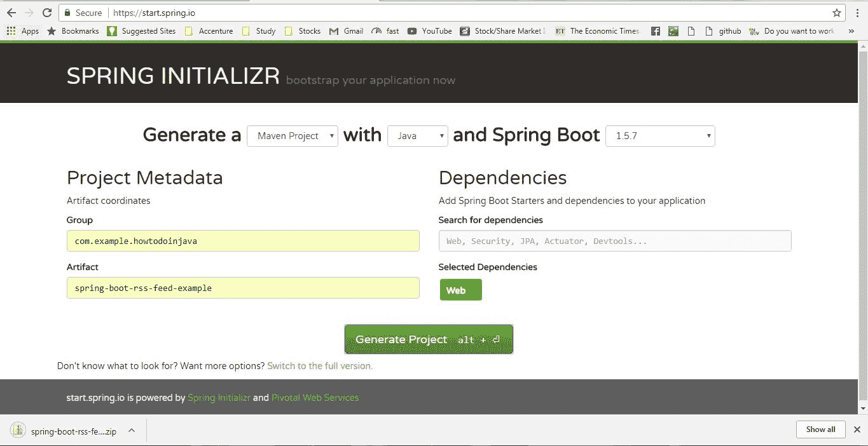The image size is (868, 446).
Task: Bookmark this page with the star icon
Action: pyautogui.click(x=837, y=13)
